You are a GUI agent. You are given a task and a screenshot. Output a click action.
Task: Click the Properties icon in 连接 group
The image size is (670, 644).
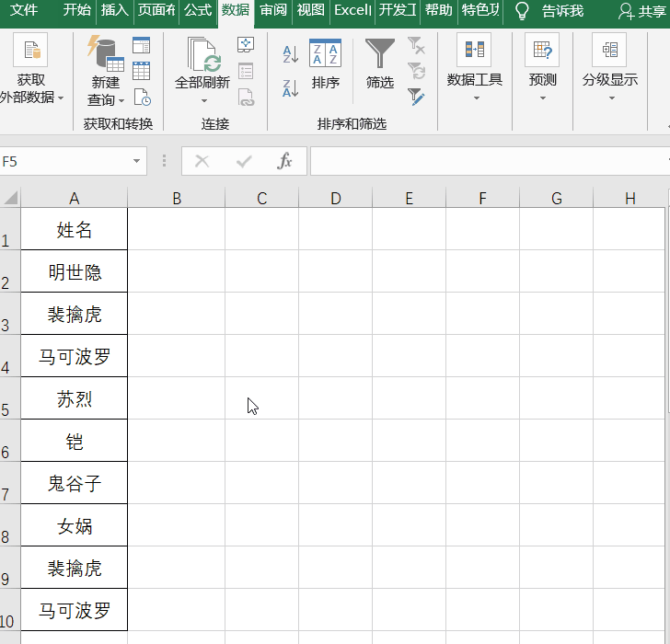[x=246, y=71]
